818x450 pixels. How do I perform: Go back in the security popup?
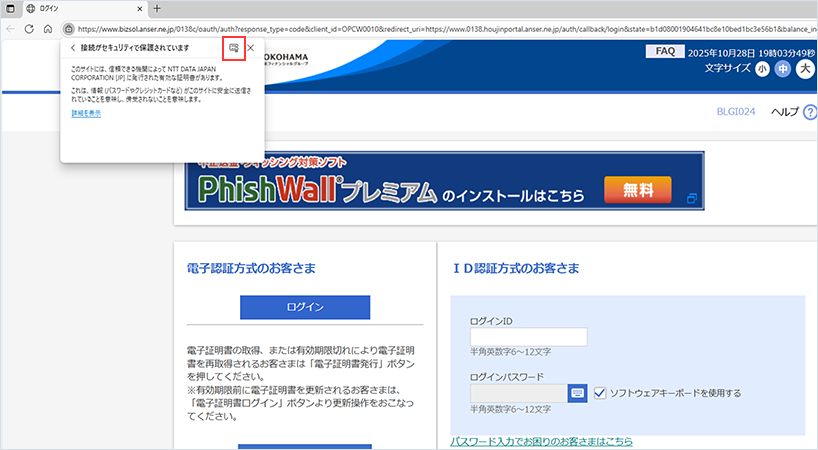click(72, 48)
